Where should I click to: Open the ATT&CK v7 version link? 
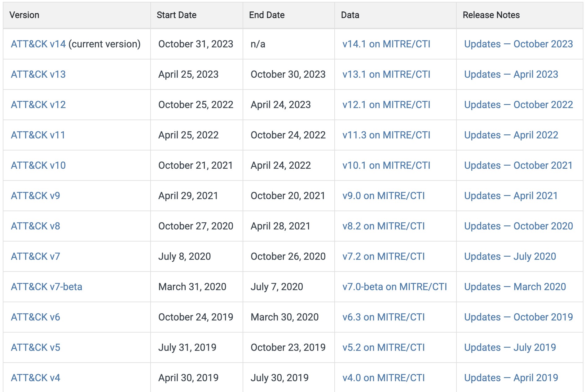pyautogui.click(x=36, y=256)
